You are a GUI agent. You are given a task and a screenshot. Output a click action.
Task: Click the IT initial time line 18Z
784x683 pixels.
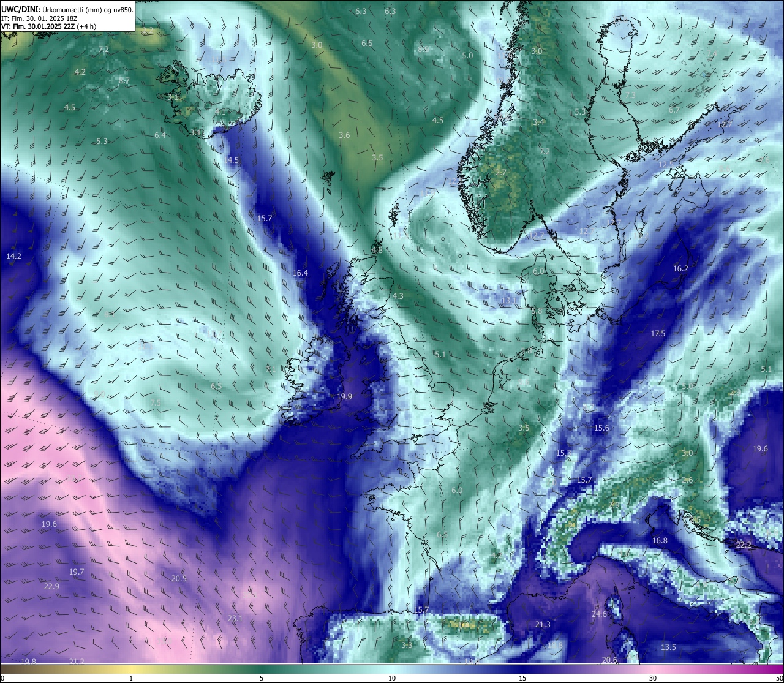point(39,18)
